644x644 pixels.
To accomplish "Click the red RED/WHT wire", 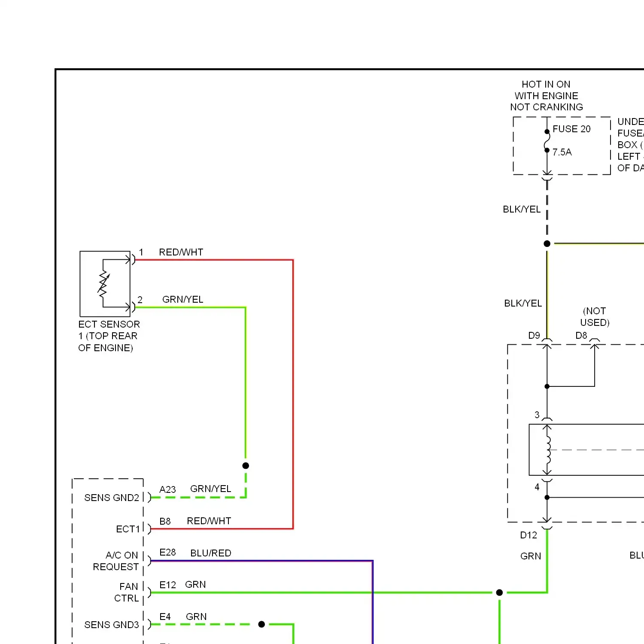I will tap(293, 394).
